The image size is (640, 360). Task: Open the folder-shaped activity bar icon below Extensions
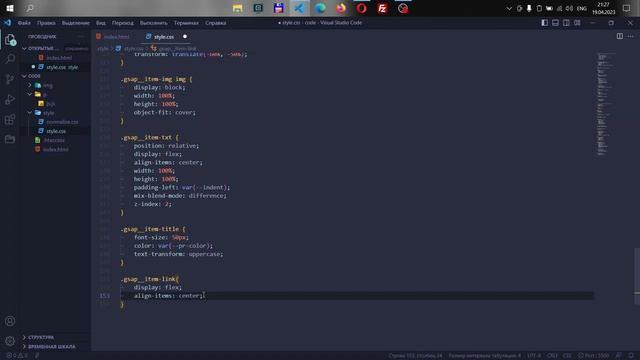click(x=10, y=139)
